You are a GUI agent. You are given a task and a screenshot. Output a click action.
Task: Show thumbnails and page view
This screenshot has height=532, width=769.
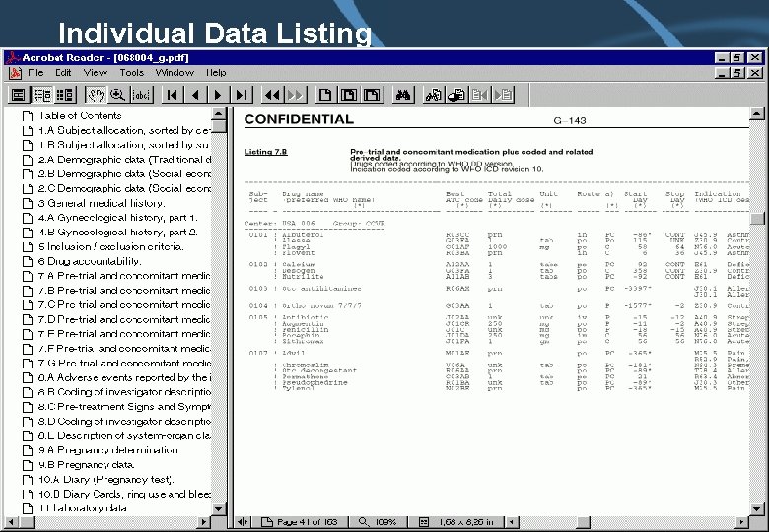pyautogui.click(x=65, y=95)
